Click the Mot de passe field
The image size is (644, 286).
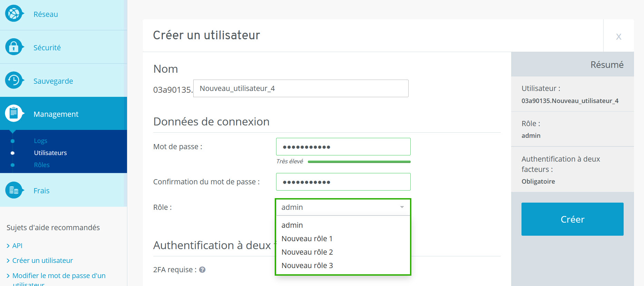343,147
